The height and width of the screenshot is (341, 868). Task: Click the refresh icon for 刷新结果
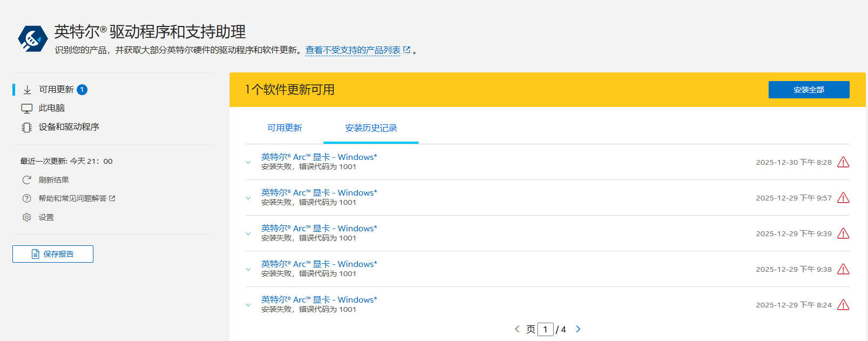point(26,180)
